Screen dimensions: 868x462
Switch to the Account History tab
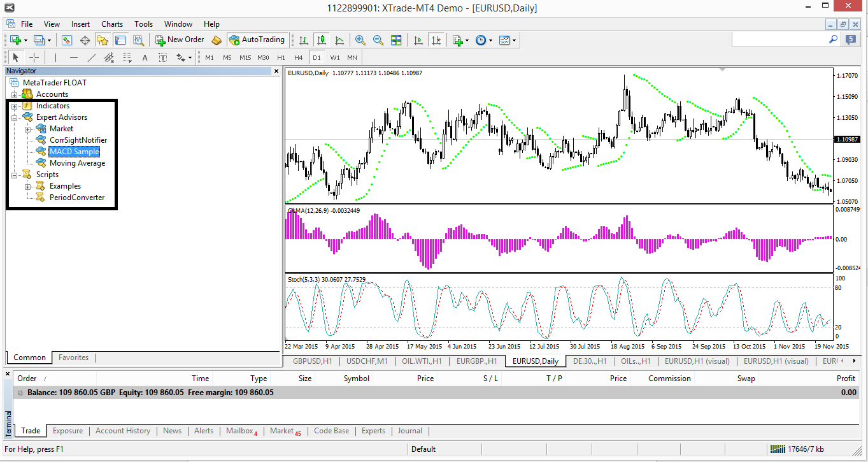(123, 431)
